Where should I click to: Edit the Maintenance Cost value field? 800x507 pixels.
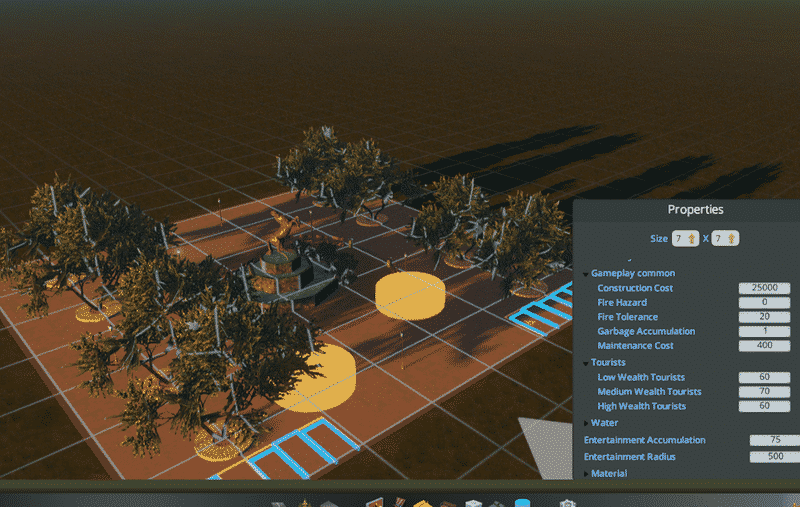click(764, 346)
